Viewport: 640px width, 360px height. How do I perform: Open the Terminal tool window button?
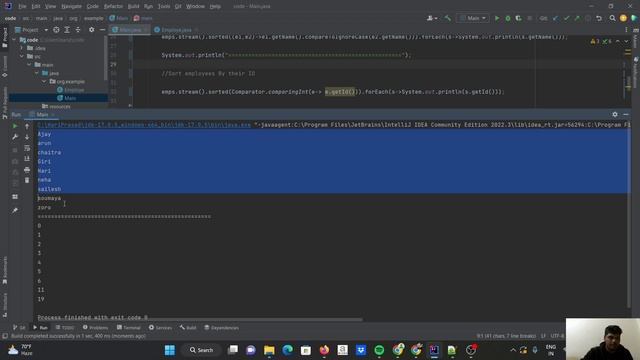click(128, 328)
